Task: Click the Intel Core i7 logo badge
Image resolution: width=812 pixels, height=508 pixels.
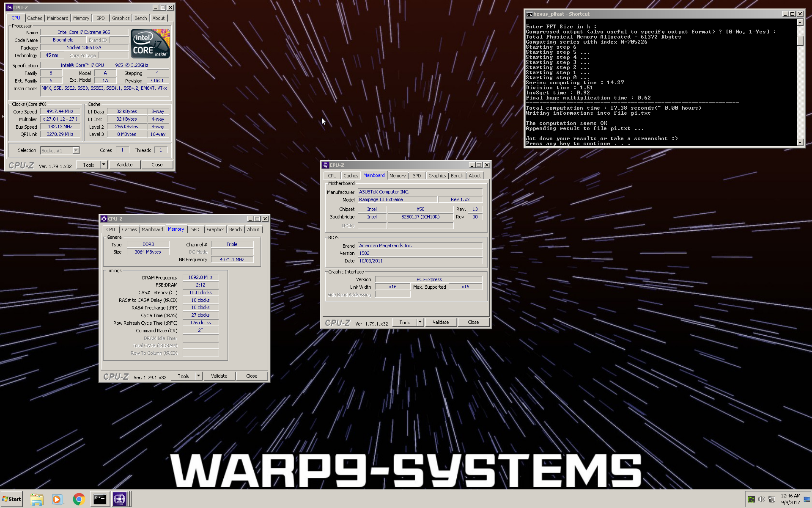Action: 150,43
